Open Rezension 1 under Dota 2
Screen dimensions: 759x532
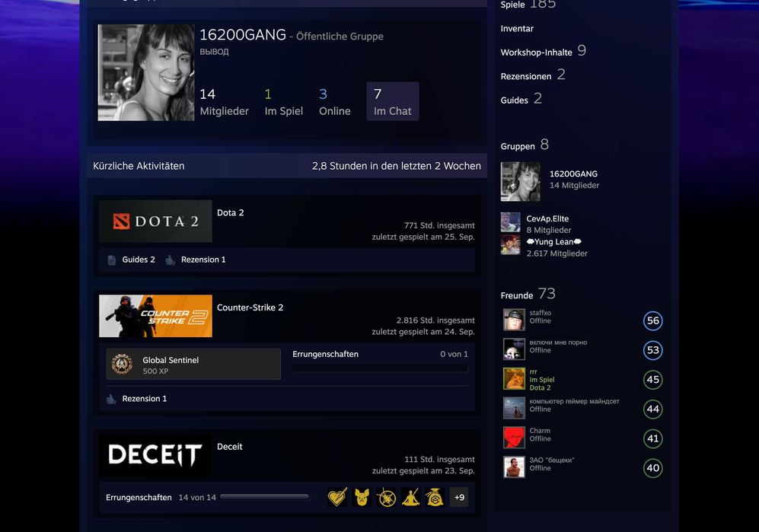tap(203, 260)
